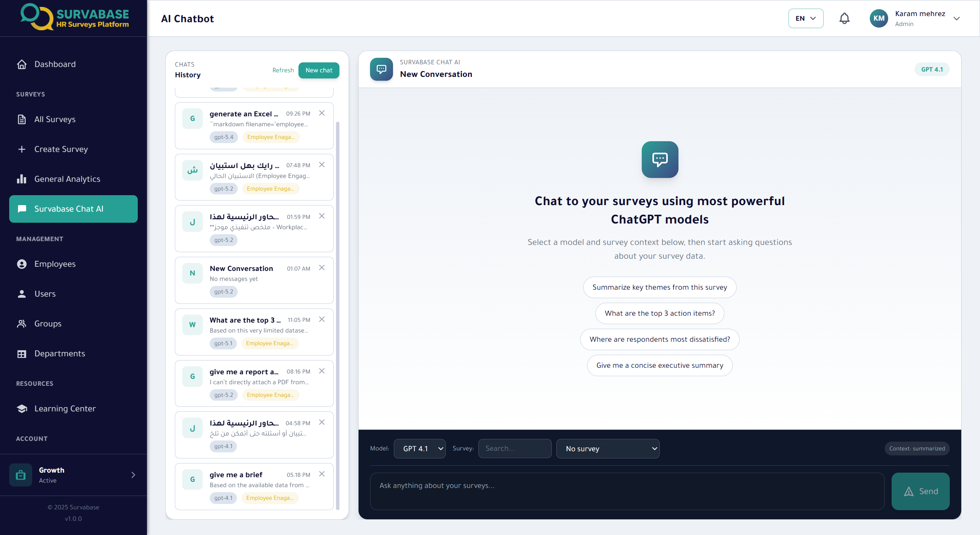Start a New chat
980x535 pixels.
click(319, 70)
